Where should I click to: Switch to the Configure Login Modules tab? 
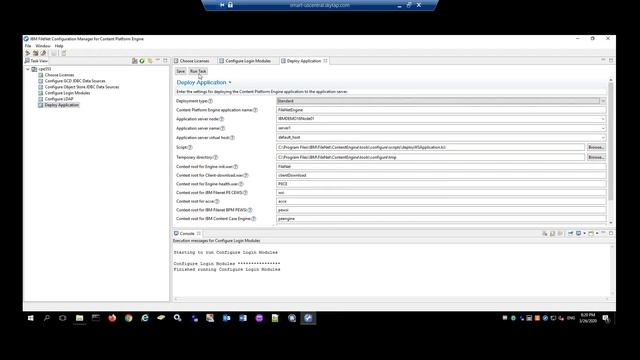pos(245,61)
